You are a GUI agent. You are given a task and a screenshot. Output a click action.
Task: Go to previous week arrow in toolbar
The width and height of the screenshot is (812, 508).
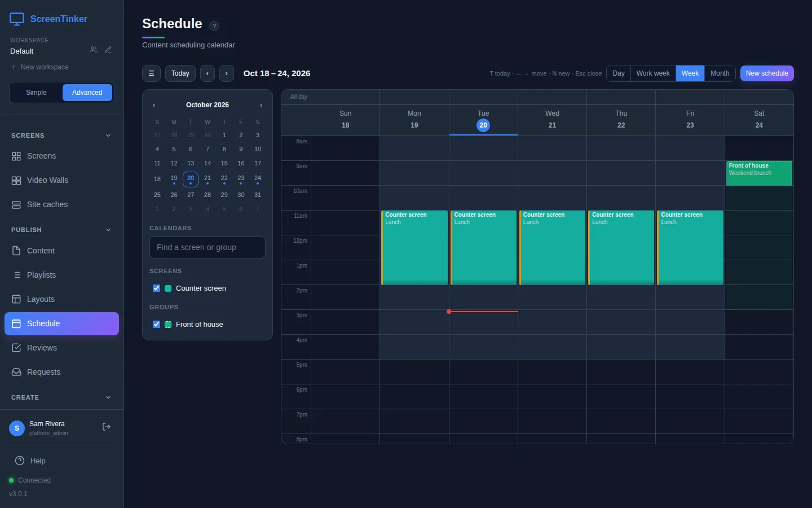point(208,73)
